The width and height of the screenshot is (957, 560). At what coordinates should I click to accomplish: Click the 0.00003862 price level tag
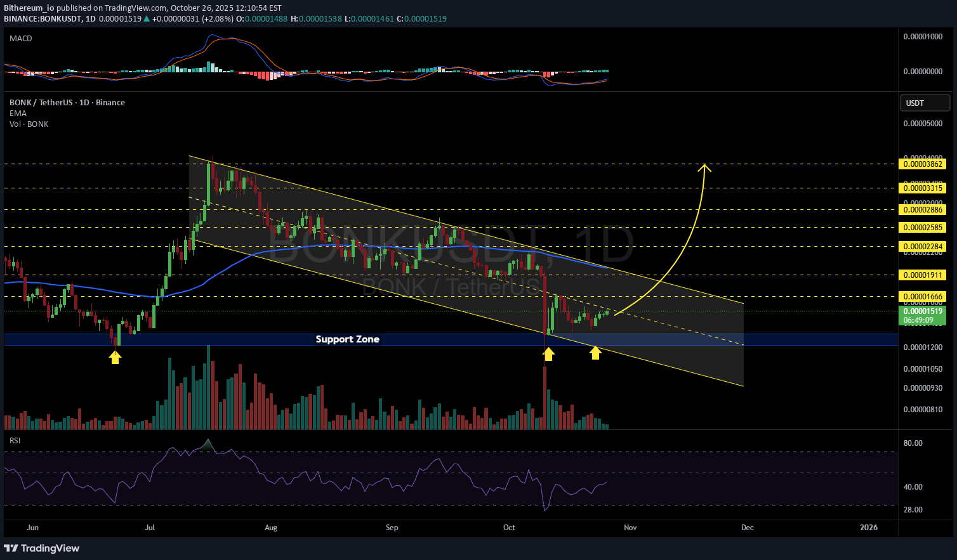[x=923, y=164]
